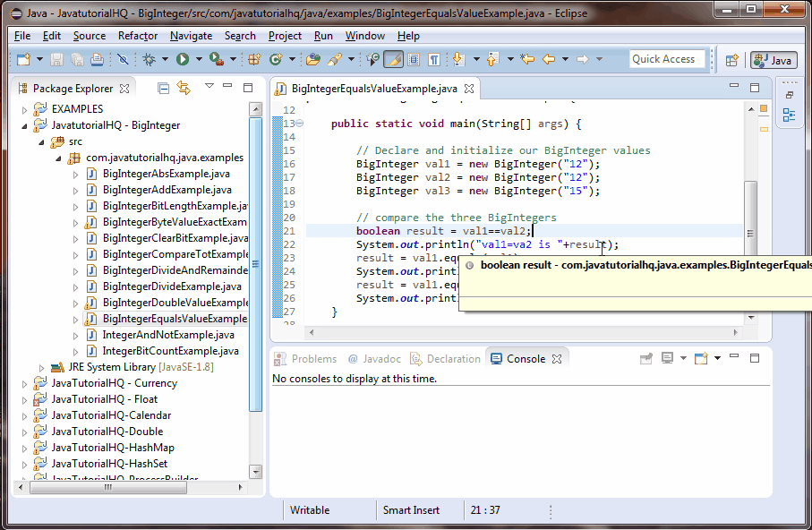Collapse All in the Package Explorer toolbar

[x=163, y=87]
